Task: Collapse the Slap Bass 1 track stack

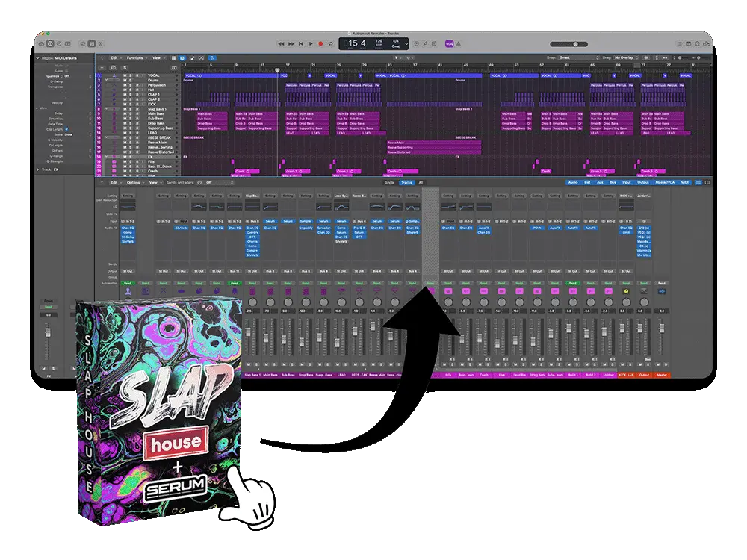Action: click(107, 109)
